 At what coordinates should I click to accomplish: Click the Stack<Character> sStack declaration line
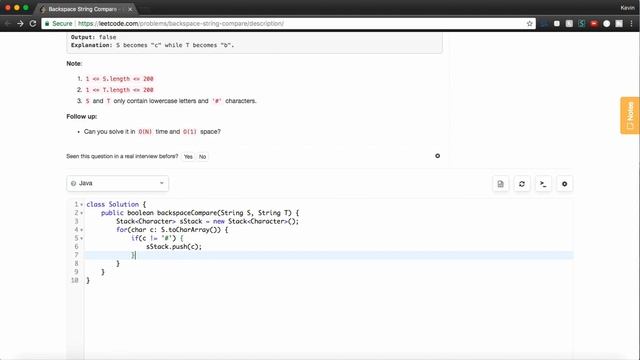tap(207, 221)
